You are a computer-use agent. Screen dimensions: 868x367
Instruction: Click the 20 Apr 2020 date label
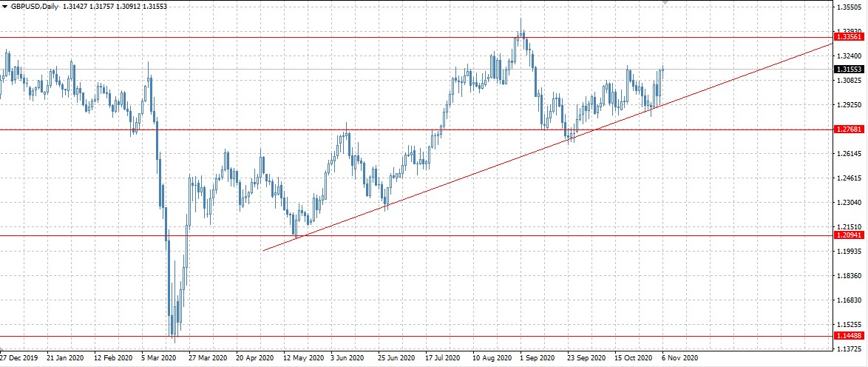[x=255, y=357]
